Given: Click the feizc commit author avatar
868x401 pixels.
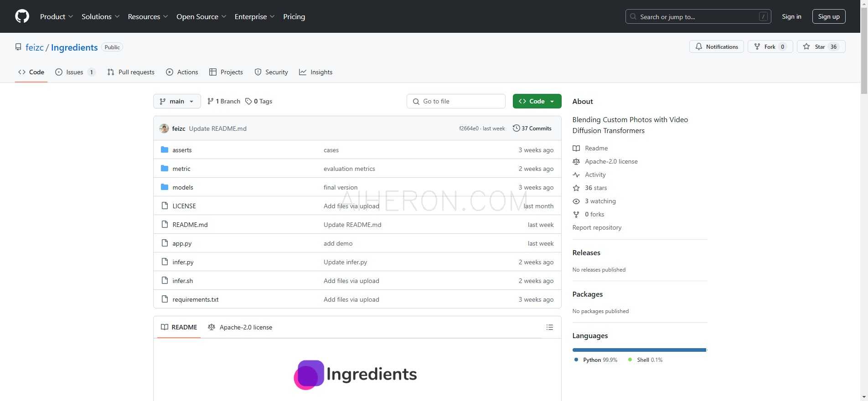Looking at the screenshot, I should (164, 129).
